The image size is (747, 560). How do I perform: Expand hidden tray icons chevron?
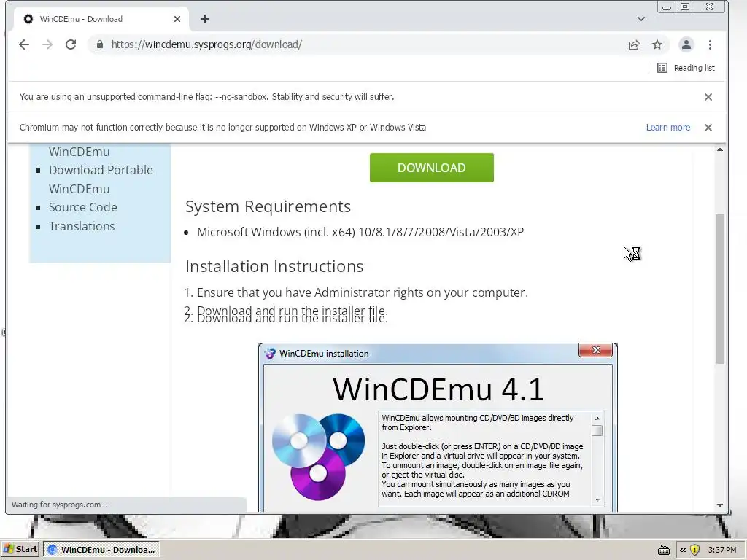coord(683,550)
